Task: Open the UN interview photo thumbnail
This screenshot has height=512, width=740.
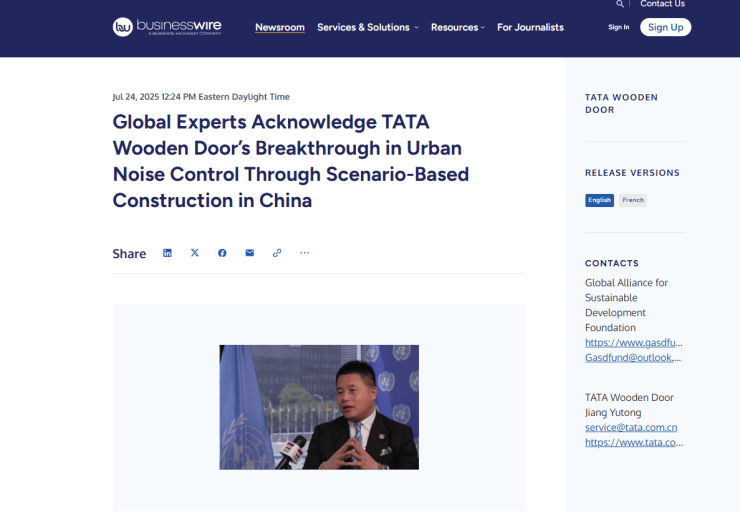Action: [x=319, y=407]
